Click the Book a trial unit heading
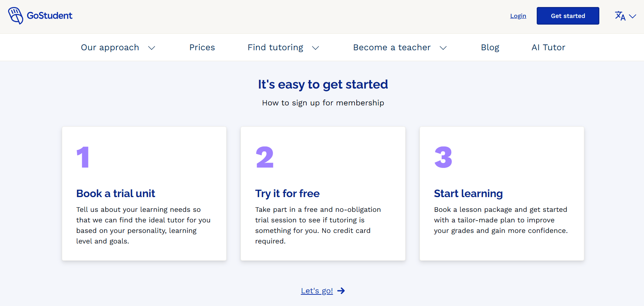 116,194
